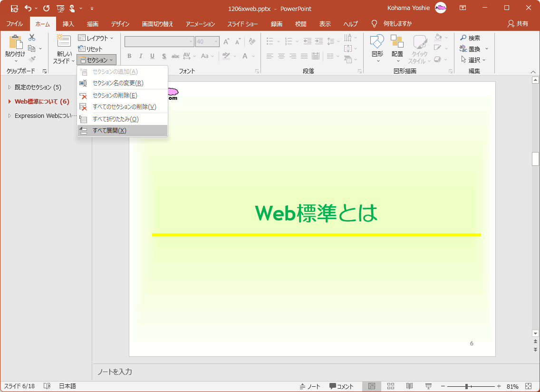Click the Copy icon
This screenshot has width=540, height=392.
[x=32, y=48]
